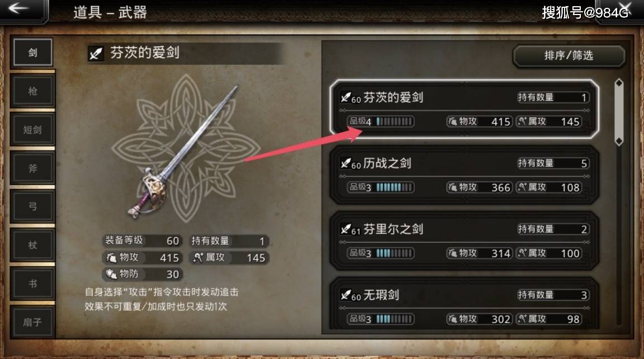Screen dimensions: 644x359
Task: Click the sword icon beside the 芬茨的爱剑 title
Action: coord(96,53)
